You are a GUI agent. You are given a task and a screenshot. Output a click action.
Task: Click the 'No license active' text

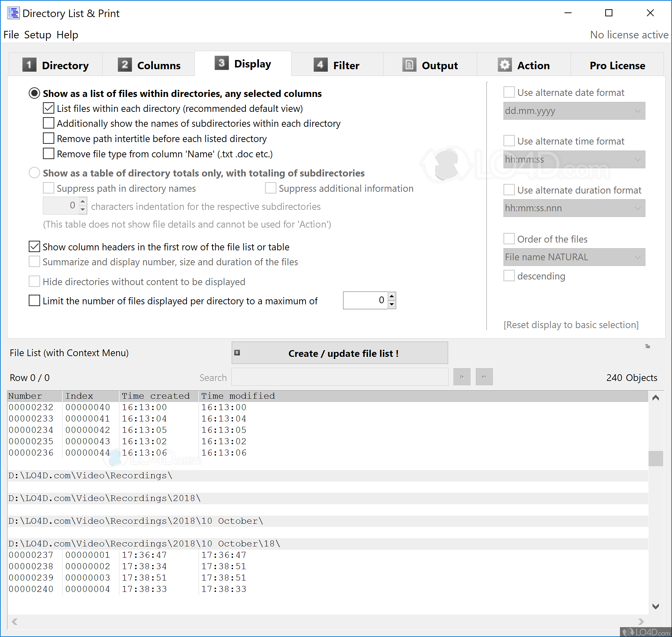[629, 35]
